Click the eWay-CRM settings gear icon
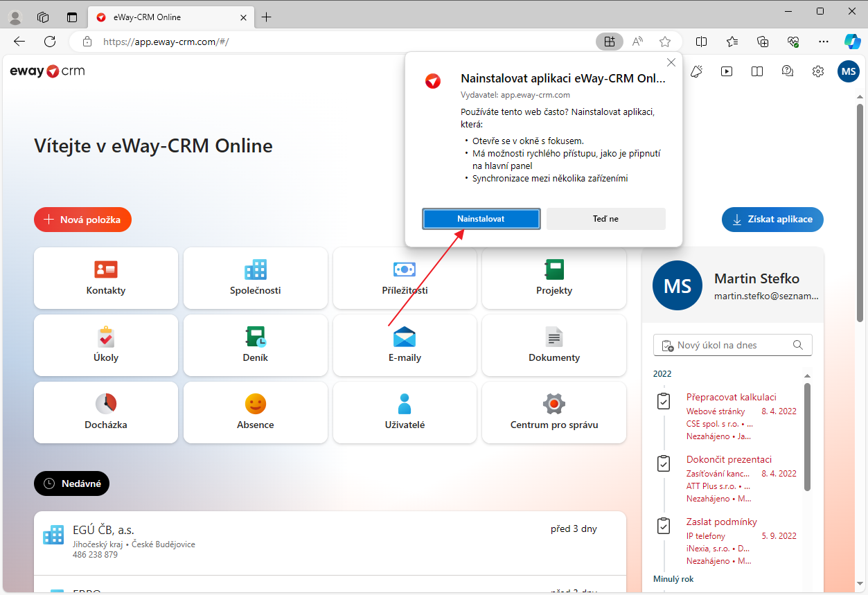 click(x=818, y=71)
